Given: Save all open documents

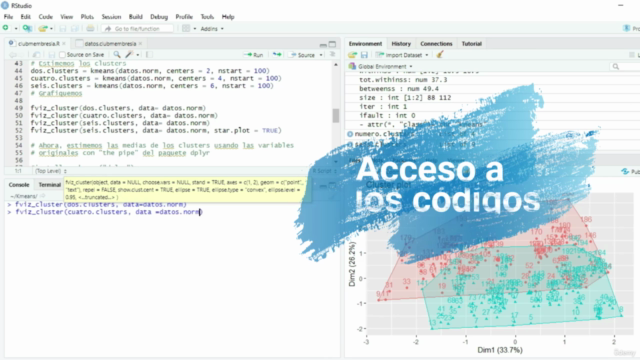Looking at the screenshot, I should click(75, 29).
